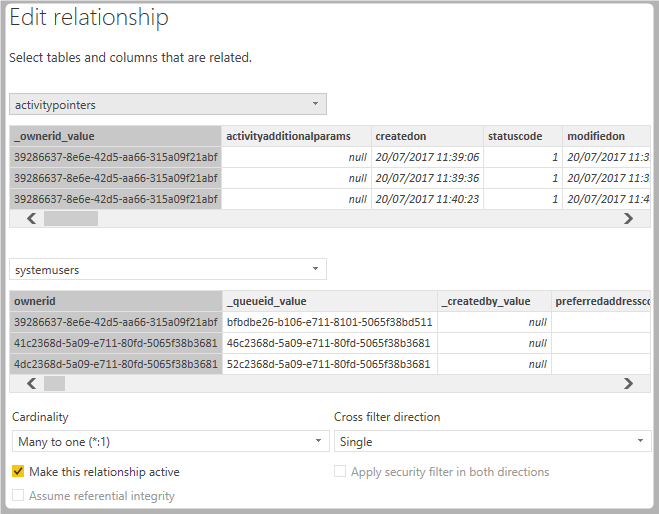Open the activitypointers table dropdown
Viewport: 659px width, 514px height.
(167, 104)
